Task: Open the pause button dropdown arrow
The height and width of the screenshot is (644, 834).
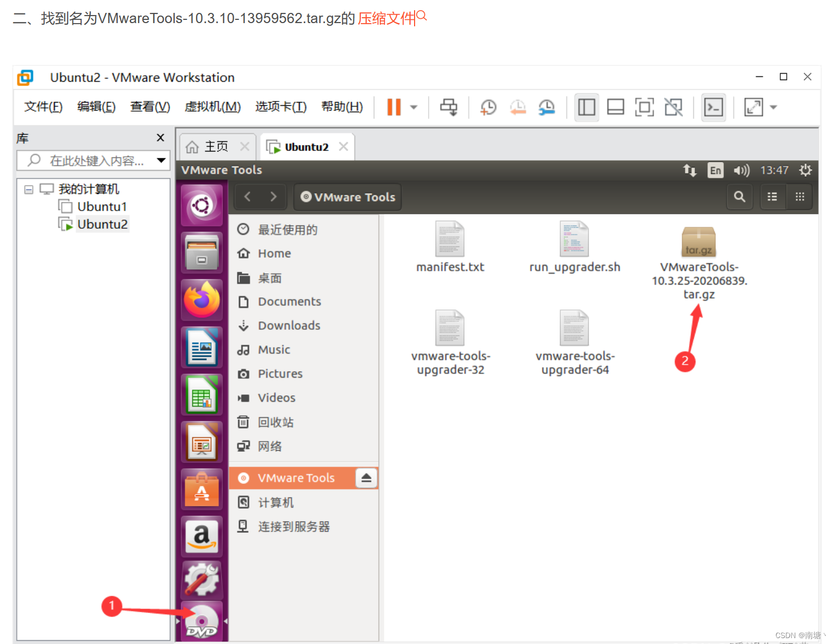Action: (x=413, y=107)
